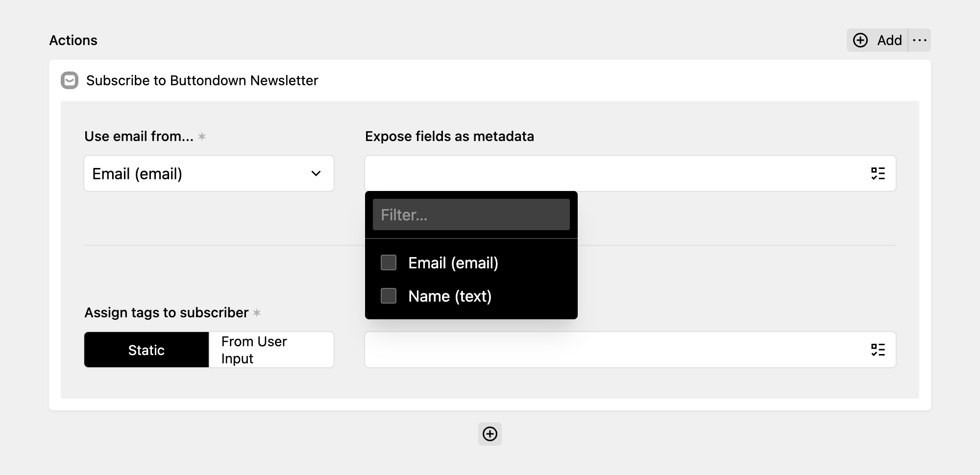The height and width of the screenshot is (475, 980).
Task: Click the 'Expose fields as metadata' label
Action: pos(449,136)
